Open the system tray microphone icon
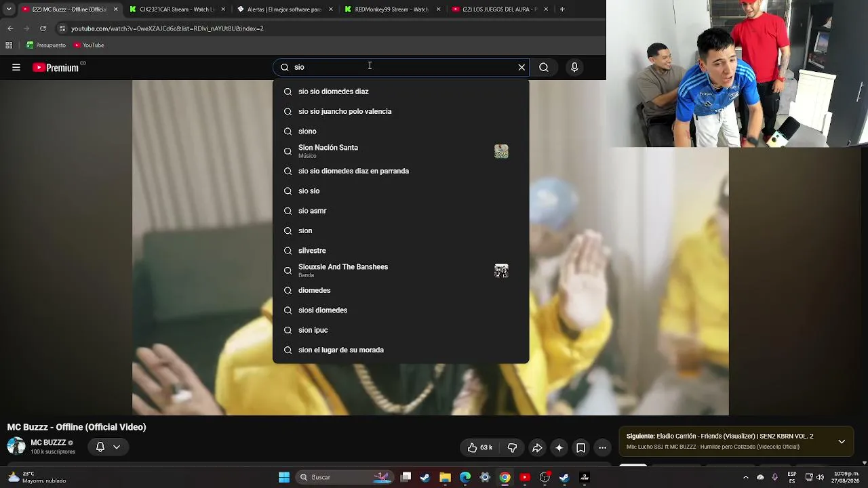This screenshot has width=868, height=488. click(775, 477)
